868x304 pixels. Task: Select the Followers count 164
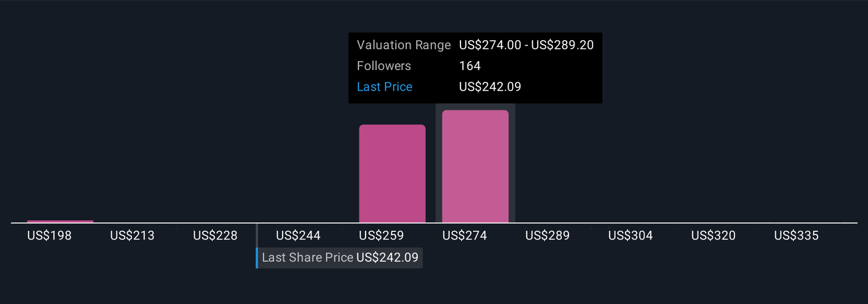click(470, 66)
